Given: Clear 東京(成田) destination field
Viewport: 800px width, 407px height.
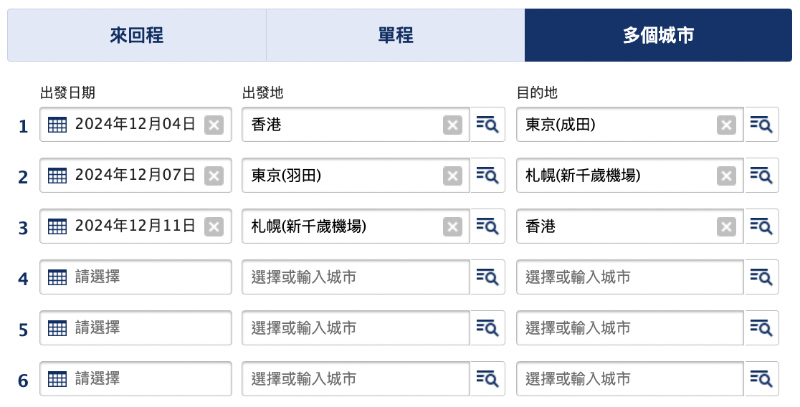Looking at the screenshot, I should [x=726, y=125].
